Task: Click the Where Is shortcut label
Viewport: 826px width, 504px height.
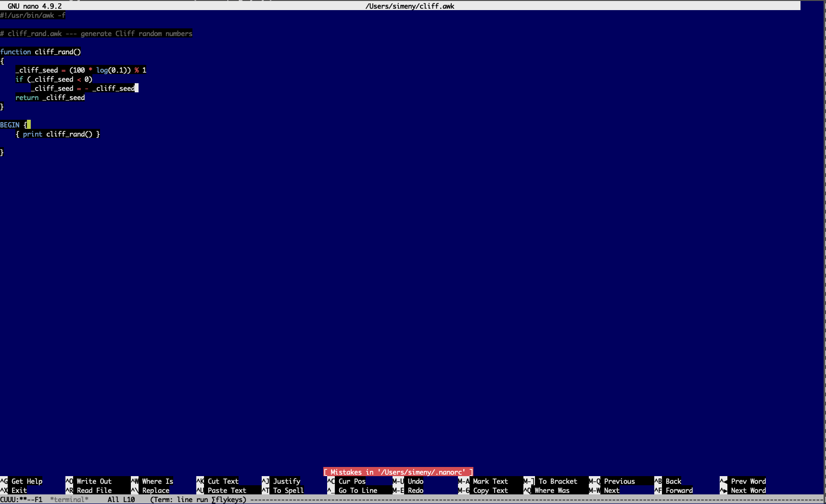Action: click(x=158, y=481)
